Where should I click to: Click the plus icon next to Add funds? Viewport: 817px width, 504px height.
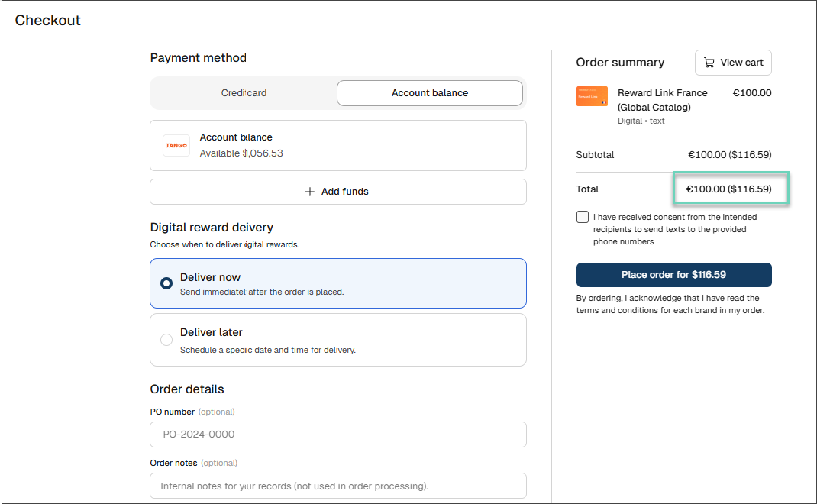pos(309,192)
